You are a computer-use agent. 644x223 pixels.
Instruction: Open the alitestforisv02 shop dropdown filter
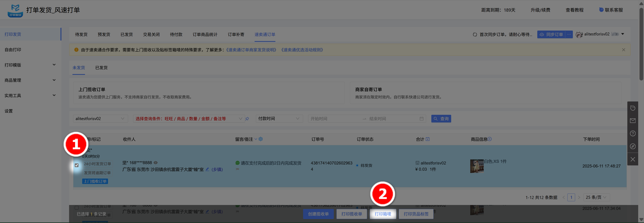point(100,119)
